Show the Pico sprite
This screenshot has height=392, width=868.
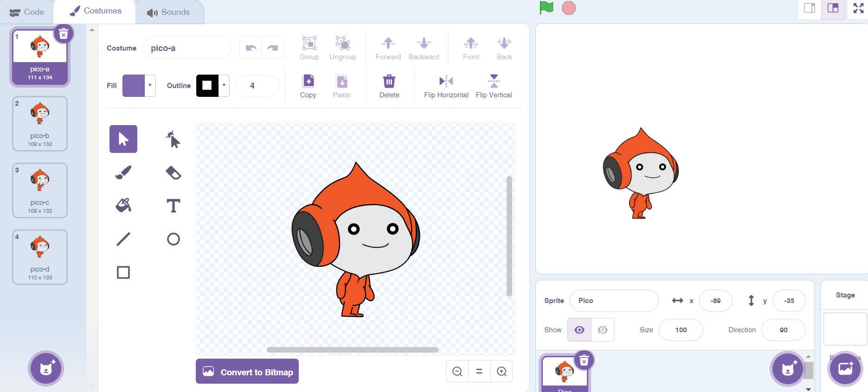[x=579, y=330]
